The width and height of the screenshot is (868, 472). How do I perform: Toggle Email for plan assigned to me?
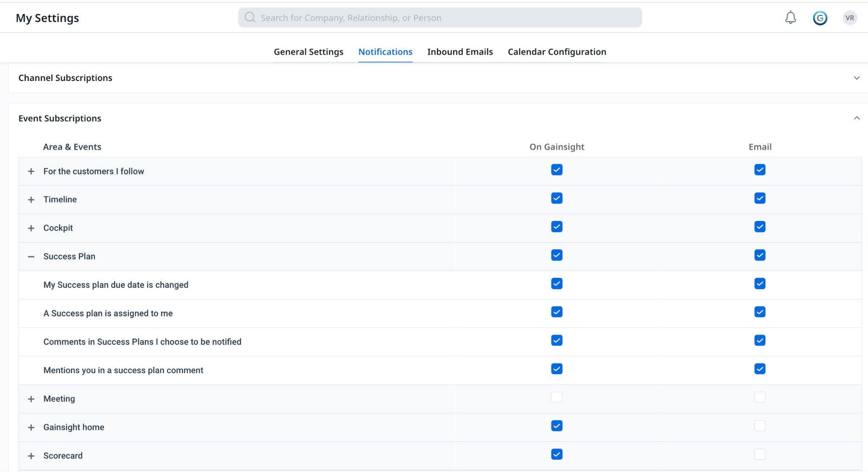759,312
